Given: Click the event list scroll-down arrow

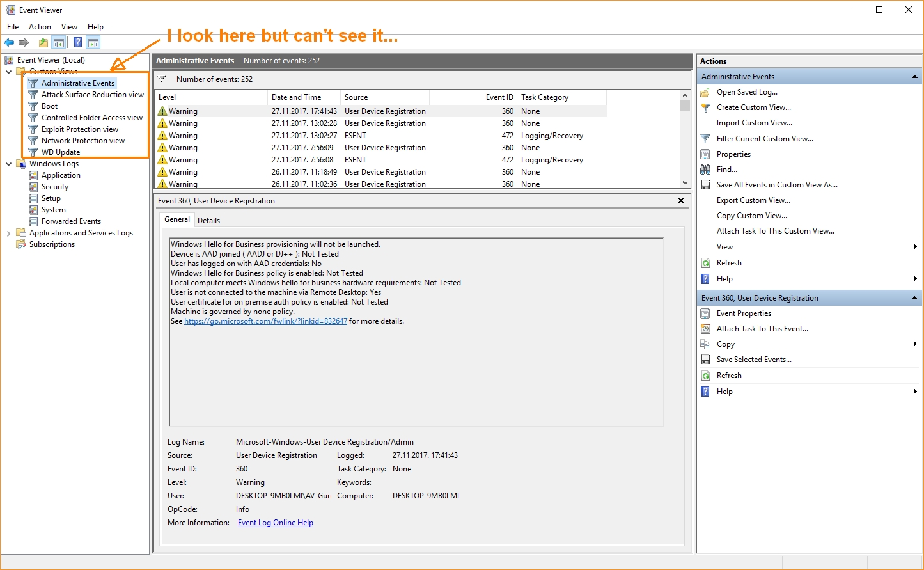Looking at the screenshot, I should coord(685,183).
